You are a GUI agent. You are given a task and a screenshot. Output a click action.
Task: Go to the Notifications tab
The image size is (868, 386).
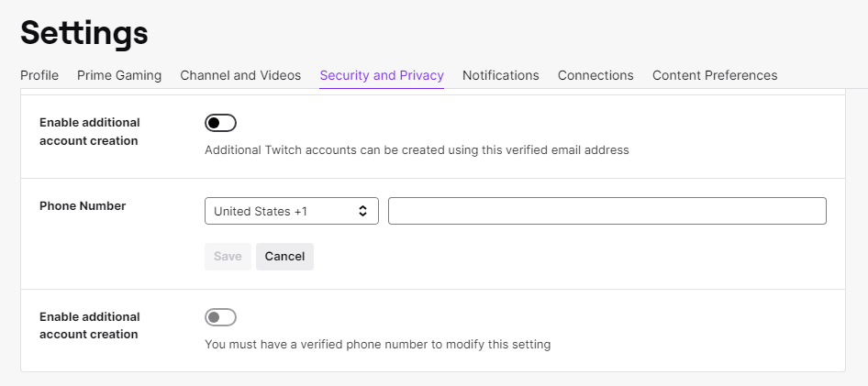500,75
